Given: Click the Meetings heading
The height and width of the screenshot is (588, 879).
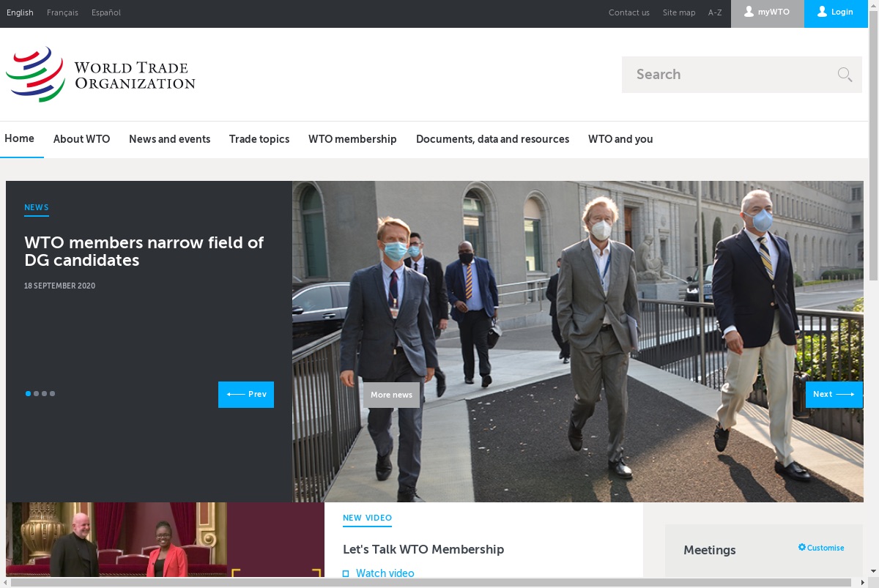Looking at the screenshot, I should coord(710,550).
